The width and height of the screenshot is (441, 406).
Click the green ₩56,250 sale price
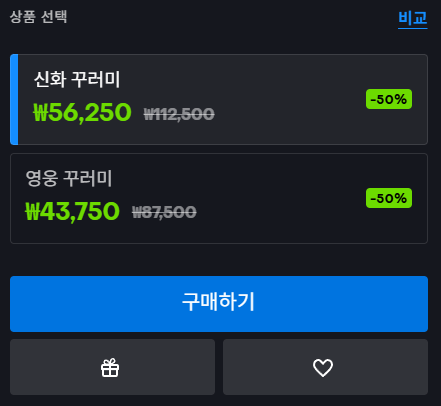pos(82,113)
